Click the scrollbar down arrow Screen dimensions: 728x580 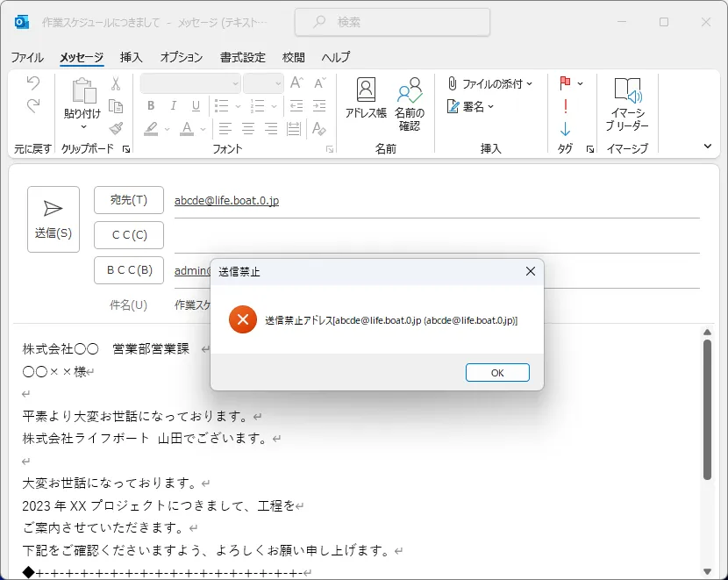[707, 571]
